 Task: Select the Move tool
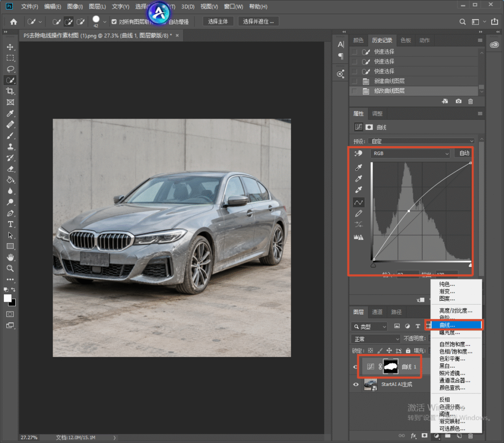coord(10,47)
